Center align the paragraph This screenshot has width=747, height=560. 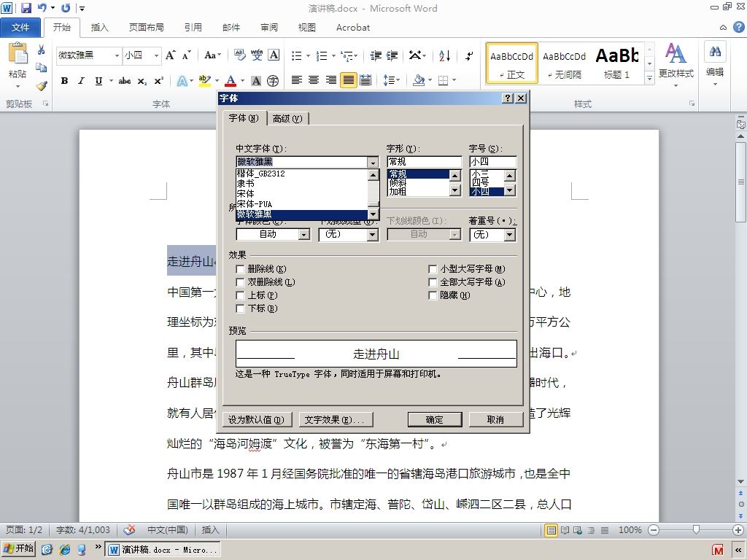[314, 80]
